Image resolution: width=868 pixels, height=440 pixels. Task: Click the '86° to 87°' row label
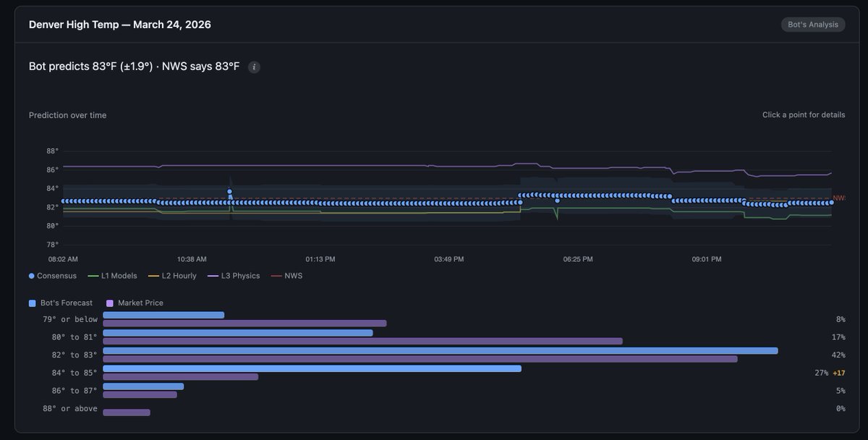pyautogui.click(x=74, y=391)
